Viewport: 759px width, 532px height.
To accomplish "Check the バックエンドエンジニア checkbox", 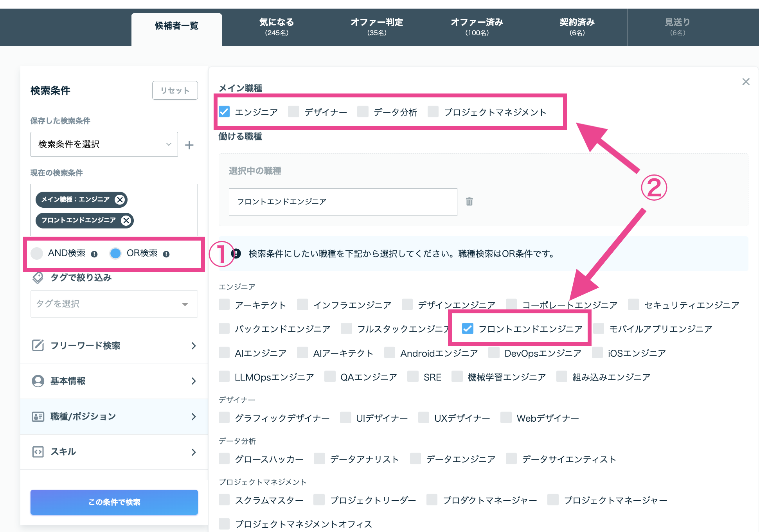I will click(x=224, y=329).
